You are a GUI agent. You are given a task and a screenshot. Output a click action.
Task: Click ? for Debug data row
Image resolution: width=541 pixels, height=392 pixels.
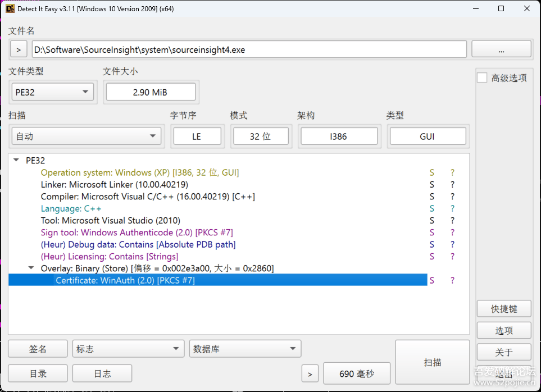(452, 244)
